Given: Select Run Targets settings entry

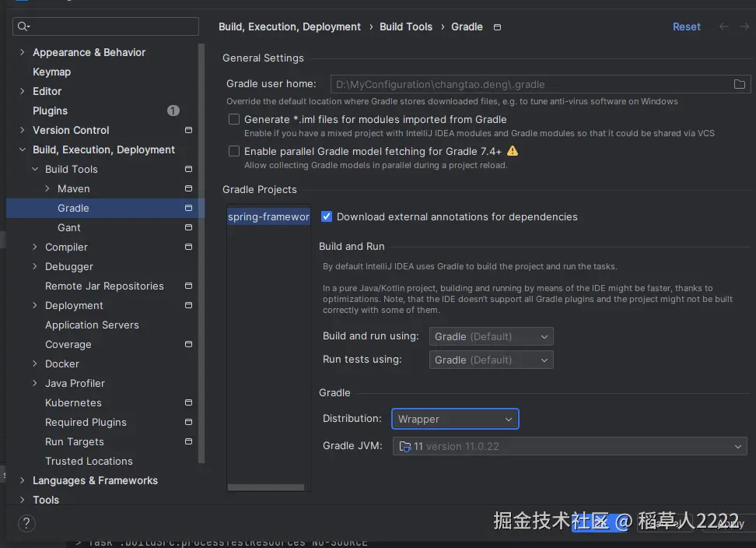Looking at the screenshot, I should (74, 442).
